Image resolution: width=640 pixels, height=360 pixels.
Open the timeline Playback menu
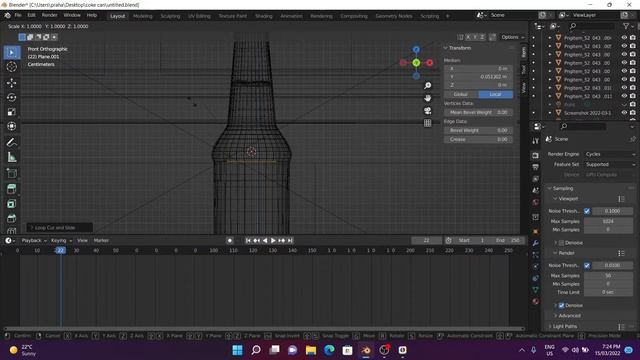(34, 240)
